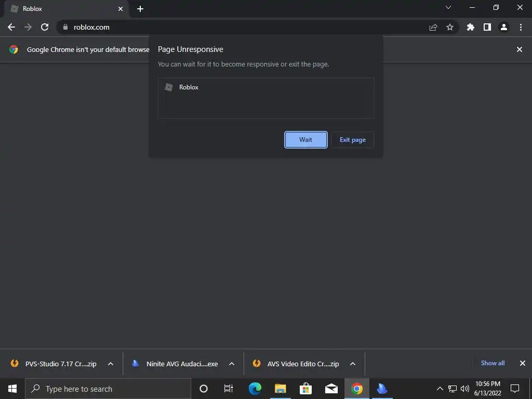This screenshot has height=399, width=532.
Task: Select the Roblox tab
Action: coord(66,9)
